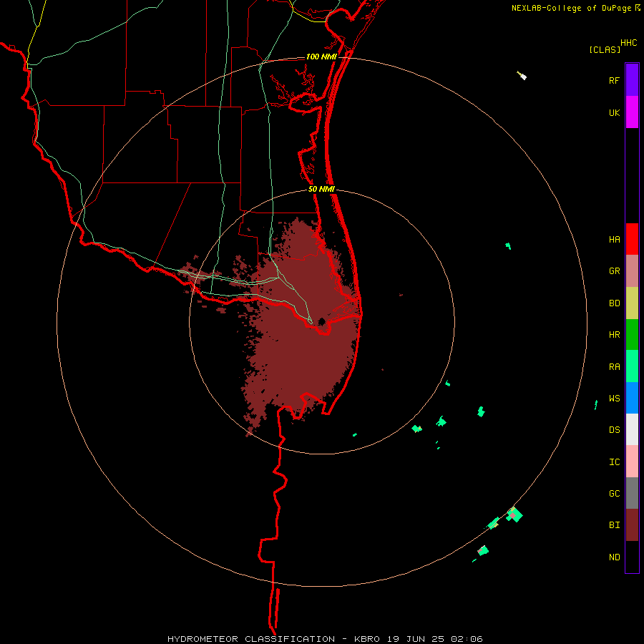Click the BI legend label
This screenshot has width=644, height=644.
[x=614, y=525]
